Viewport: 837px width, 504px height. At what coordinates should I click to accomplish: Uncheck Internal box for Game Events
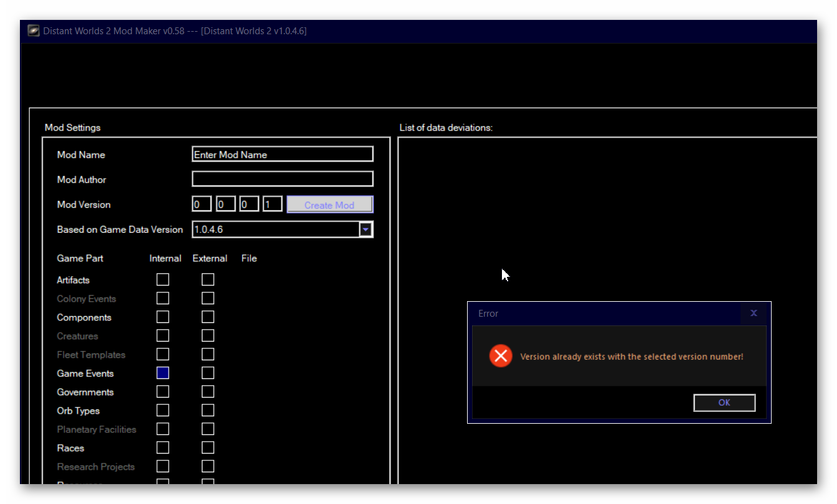click(163, 373)
